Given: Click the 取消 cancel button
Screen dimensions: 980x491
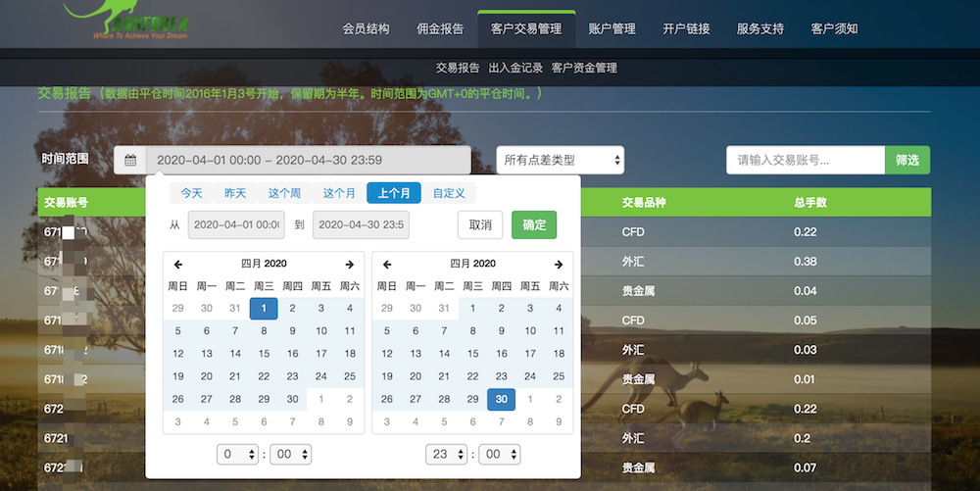Looking at the screenshot, I should pos(480,224).
